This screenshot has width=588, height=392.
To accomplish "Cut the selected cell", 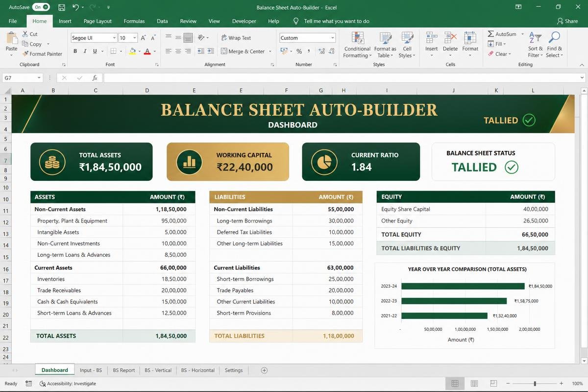I will coord(29,34).
